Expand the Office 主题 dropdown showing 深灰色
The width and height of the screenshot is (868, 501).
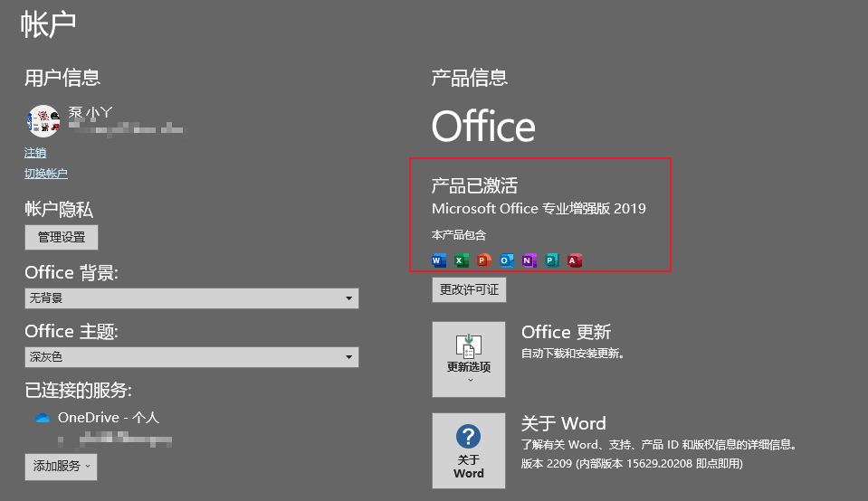[x=192, y=357]
